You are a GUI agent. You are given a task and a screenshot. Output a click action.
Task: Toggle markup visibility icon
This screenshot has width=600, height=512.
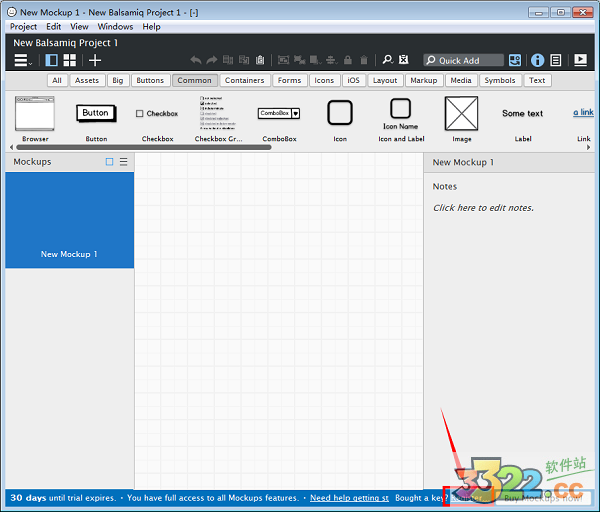[x=404, y=60]
